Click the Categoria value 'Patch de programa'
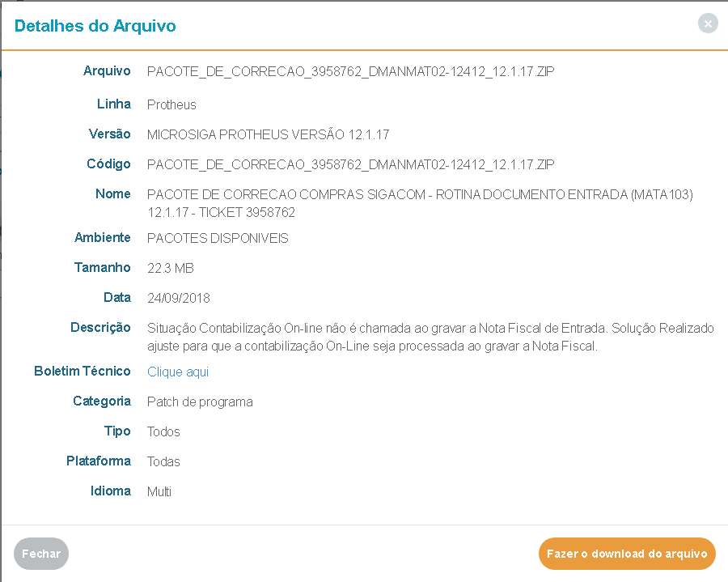The height and width of the screenshot is (582, 728). click(x=200, y=401)
